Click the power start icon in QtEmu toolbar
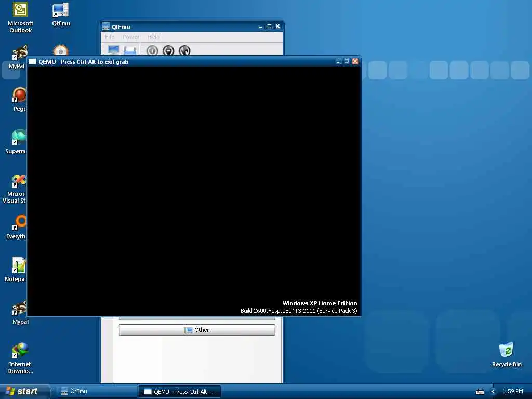 [152, 50]
